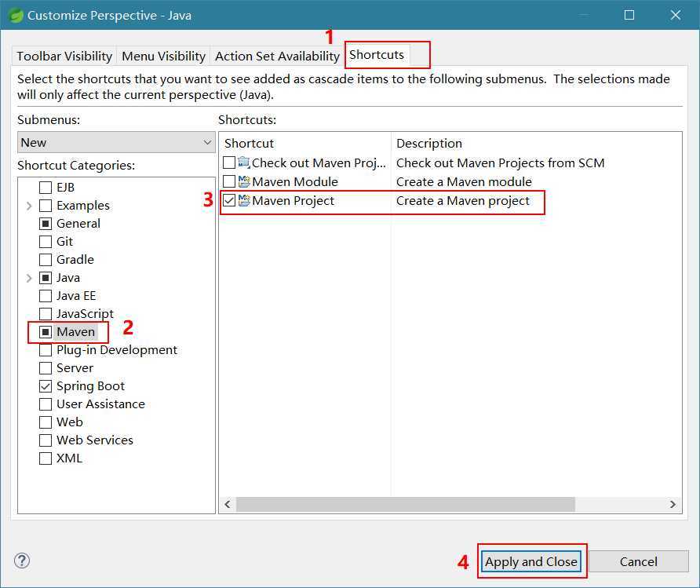700x588 pixels.
Task: Toggle the Maven category checkbox
Action: click(x=46, y=332)
